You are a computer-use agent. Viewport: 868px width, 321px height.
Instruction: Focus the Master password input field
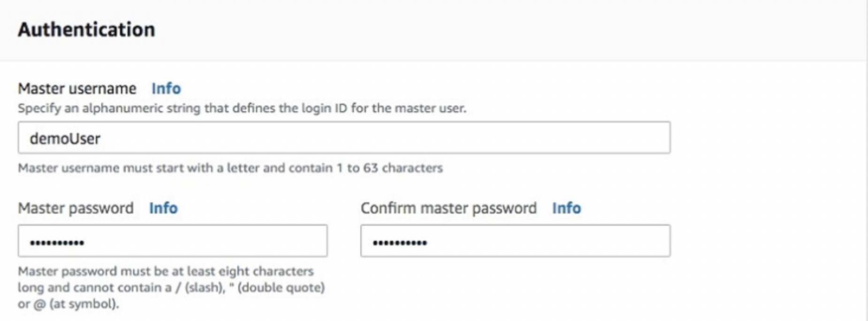[x=173, y=241]
